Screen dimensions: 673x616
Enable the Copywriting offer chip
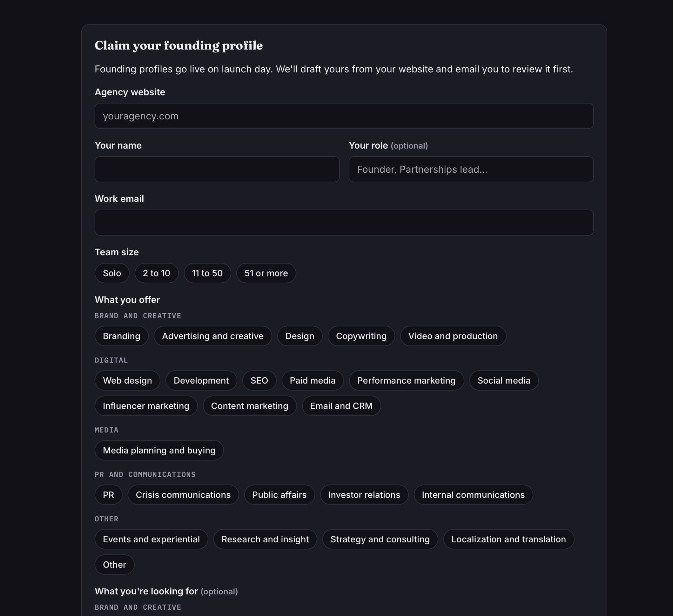tap(361, 336)
